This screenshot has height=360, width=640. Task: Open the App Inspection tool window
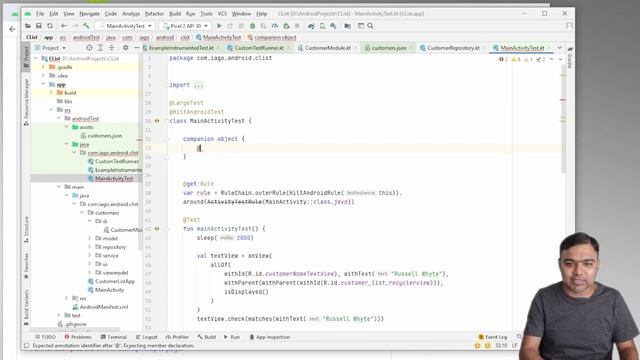[269, 337]
